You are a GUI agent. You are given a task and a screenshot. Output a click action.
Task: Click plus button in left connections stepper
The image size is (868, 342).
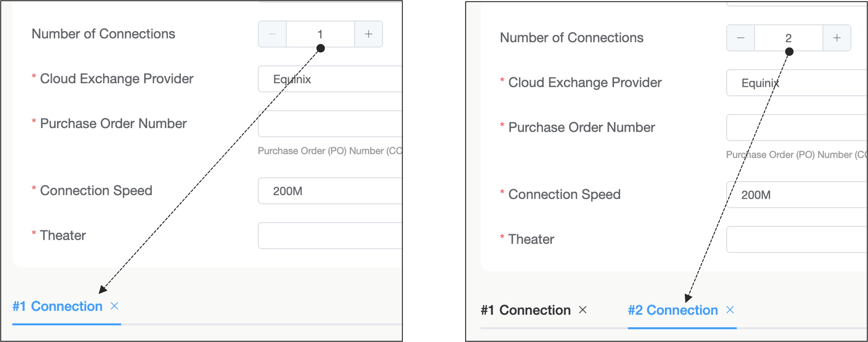(368, 34)
